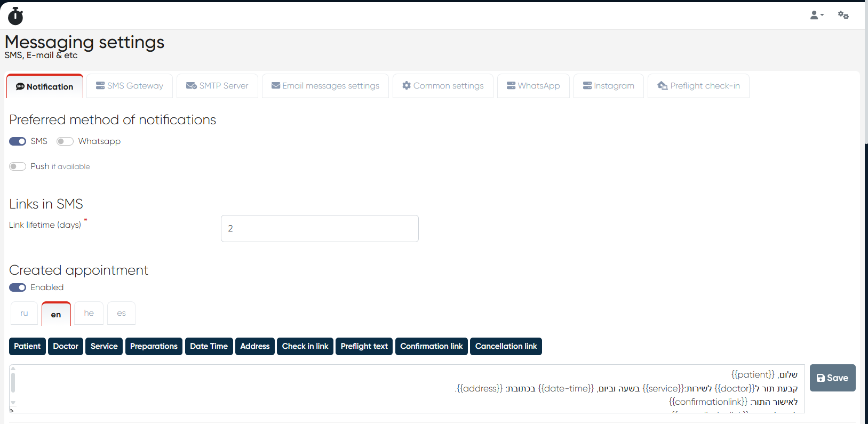This screenshot has height=424, width=868.
Task: Click the message textarea scrollbar down arrow
Action: pyautogui.click(x=13, y=403)
